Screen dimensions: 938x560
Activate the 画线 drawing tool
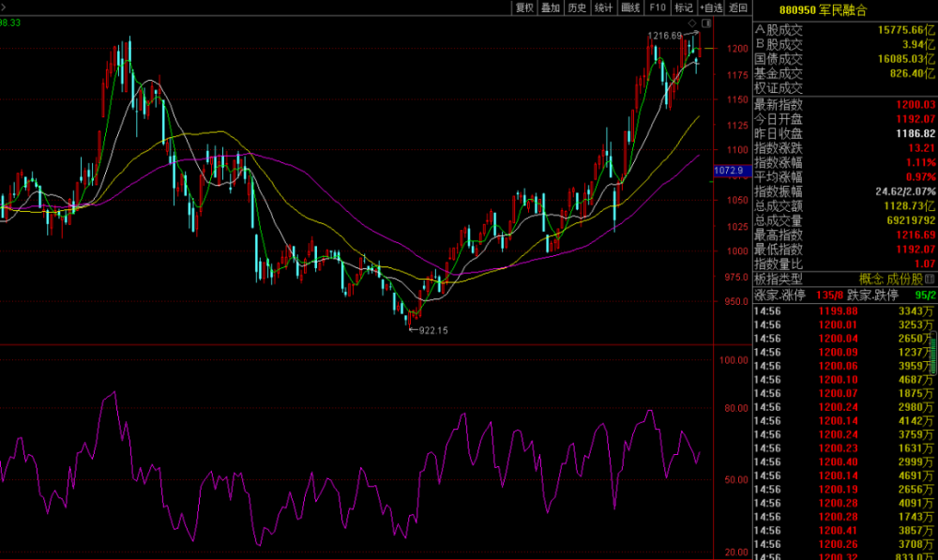[630, 8]
